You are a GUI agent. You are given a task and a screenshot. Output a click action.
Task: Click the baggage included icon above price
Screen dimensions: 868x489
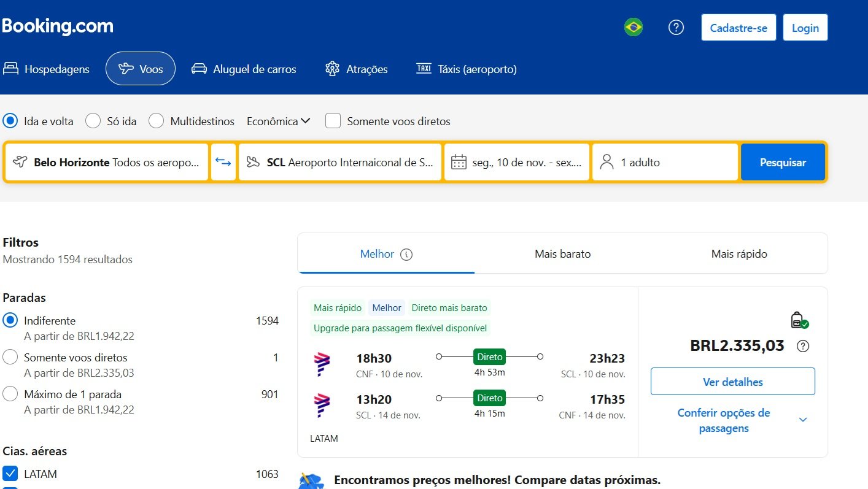[x=799, y=320]
